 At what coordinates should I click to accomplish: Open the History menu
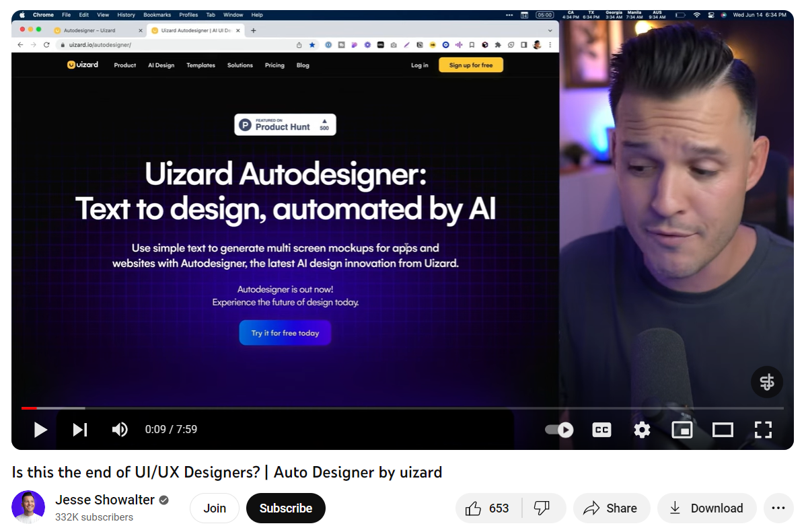pyautogui.click(x=126, y=15)
